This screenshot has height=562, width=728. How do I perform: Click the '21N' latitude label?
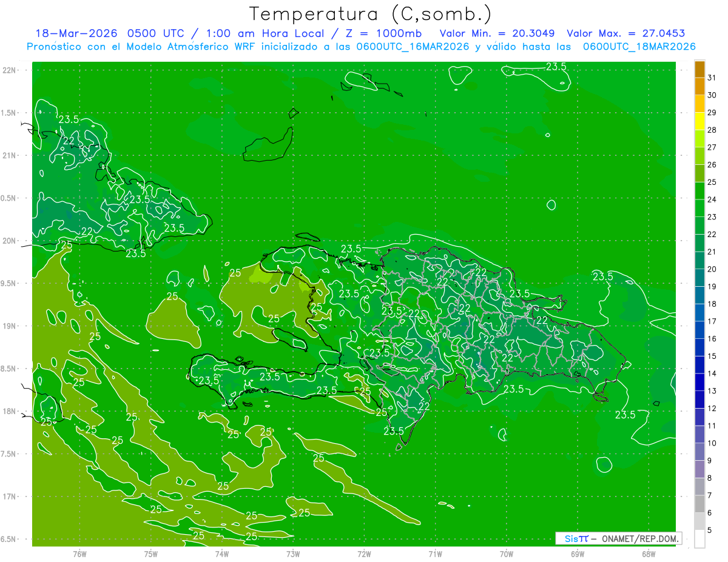(10, 155)
